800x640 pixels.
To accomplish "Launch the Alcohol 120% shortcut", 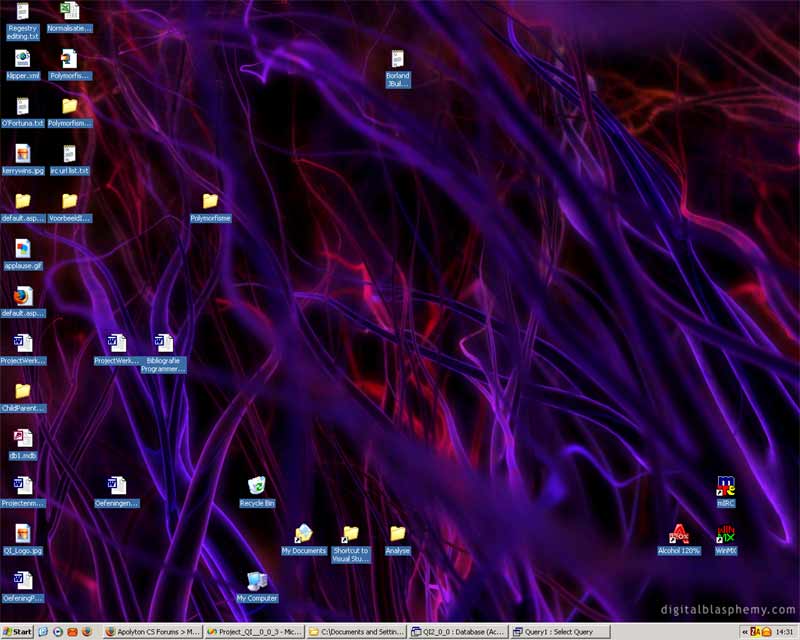I will tap(679, 534).
